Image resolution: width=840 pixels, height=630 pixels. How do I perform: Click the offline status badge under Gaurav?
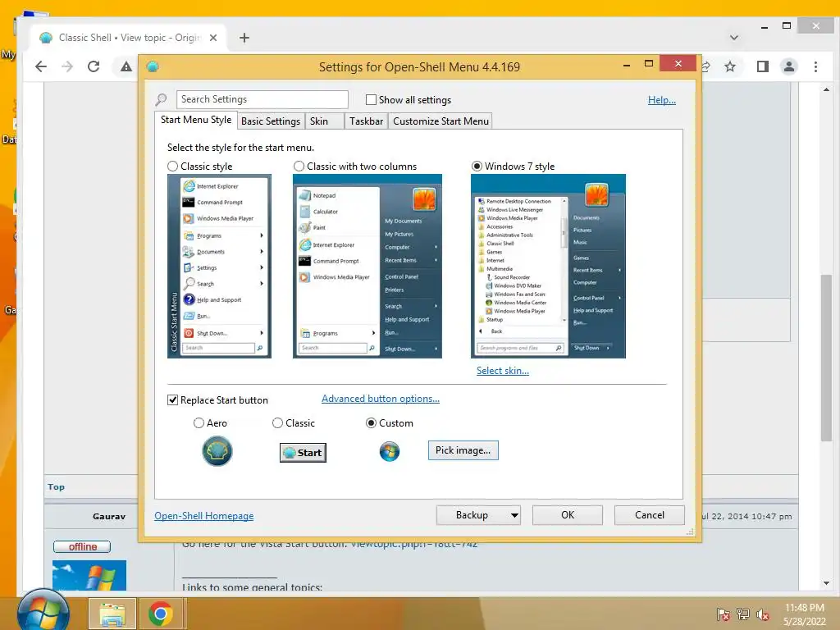pyautogui.click(x=82, y=546)
